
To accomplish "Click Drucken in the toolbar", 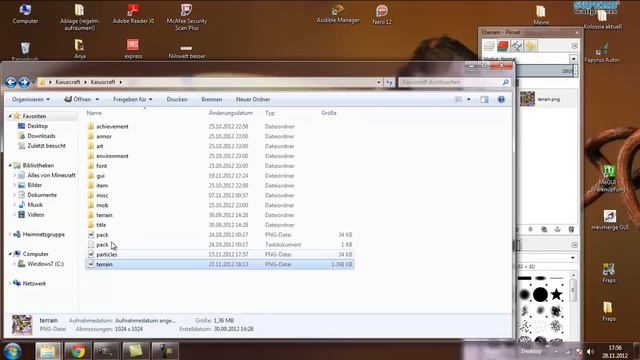I will tap(177, 99).
